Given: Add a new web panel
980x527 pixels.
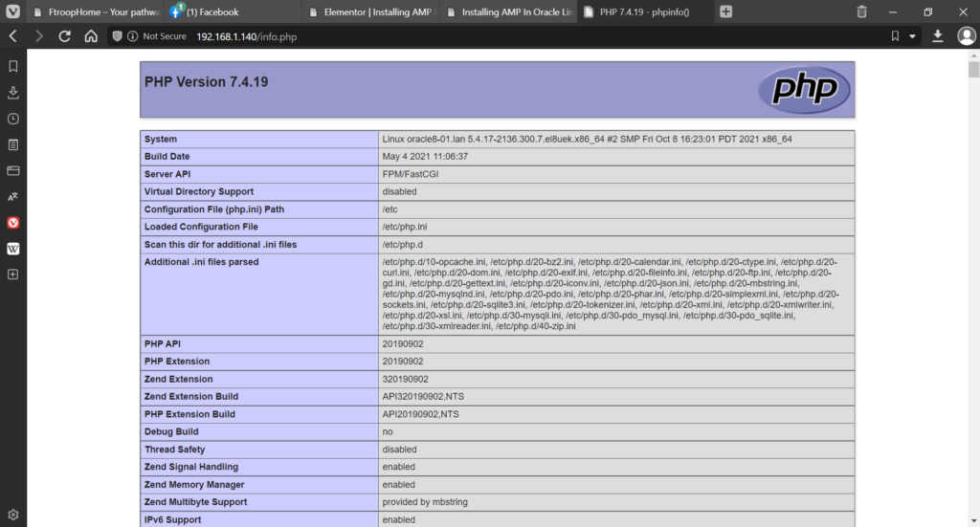Looking at the screenshot, I should point(13,274).
